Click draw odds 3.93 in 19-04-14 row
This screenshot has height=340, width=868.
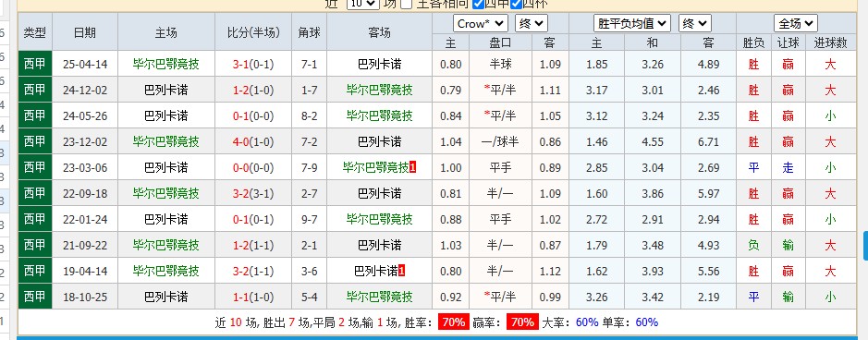653,271
